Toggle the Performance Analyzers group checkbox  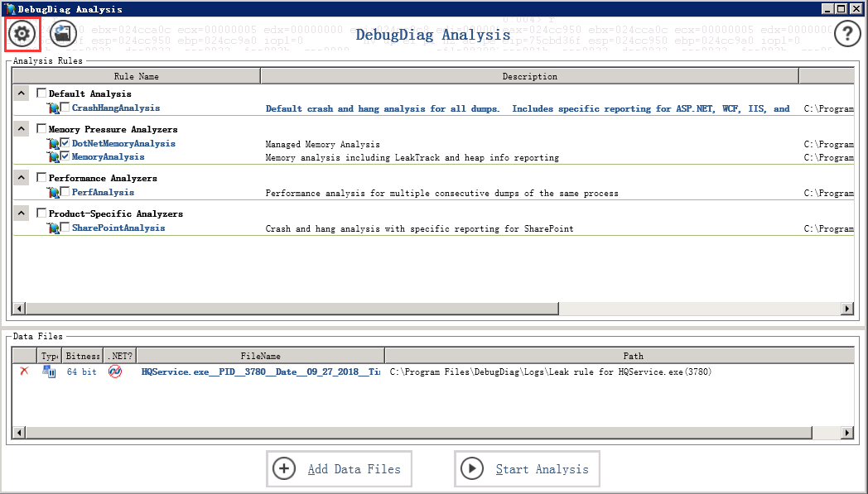(x=41, y=177)
